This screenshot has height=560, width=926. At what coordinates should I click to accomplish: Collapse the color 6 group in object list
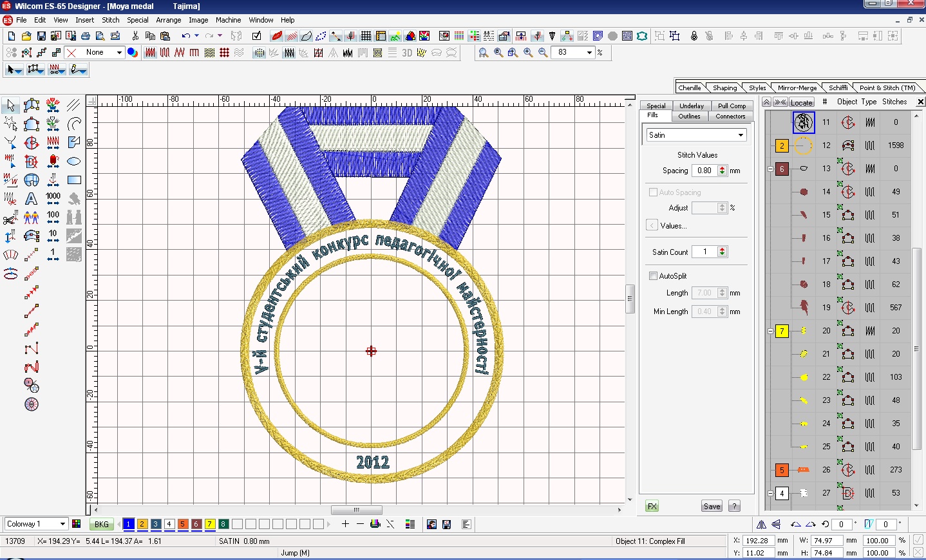pyautogui.click(x=770, y=169)
